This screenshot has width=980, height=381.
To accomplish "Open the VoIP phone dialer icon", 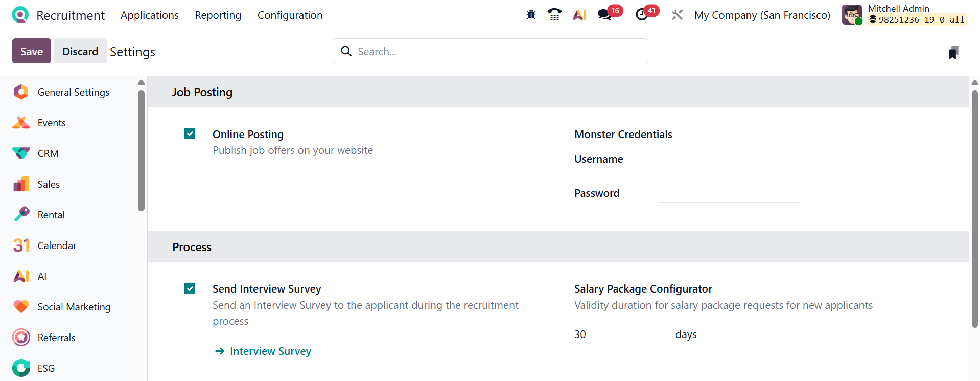I will (x=554, y=15).
